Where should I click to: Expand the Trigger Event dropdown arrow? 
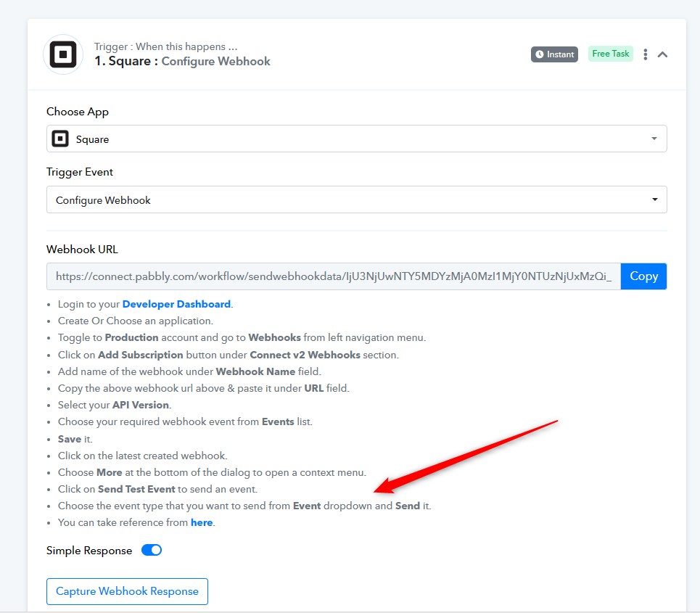[x=654, y=199]
